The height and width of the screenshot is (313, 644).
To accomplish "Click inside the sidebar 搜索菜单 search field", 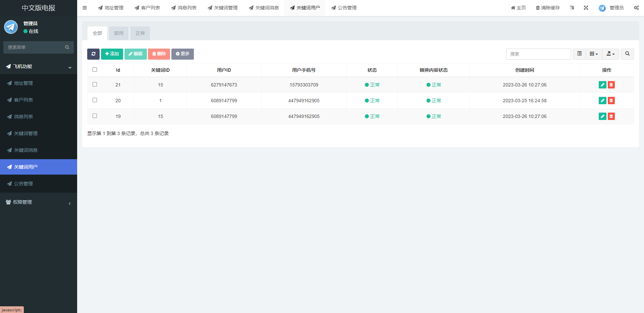I will tap(34, 47).
